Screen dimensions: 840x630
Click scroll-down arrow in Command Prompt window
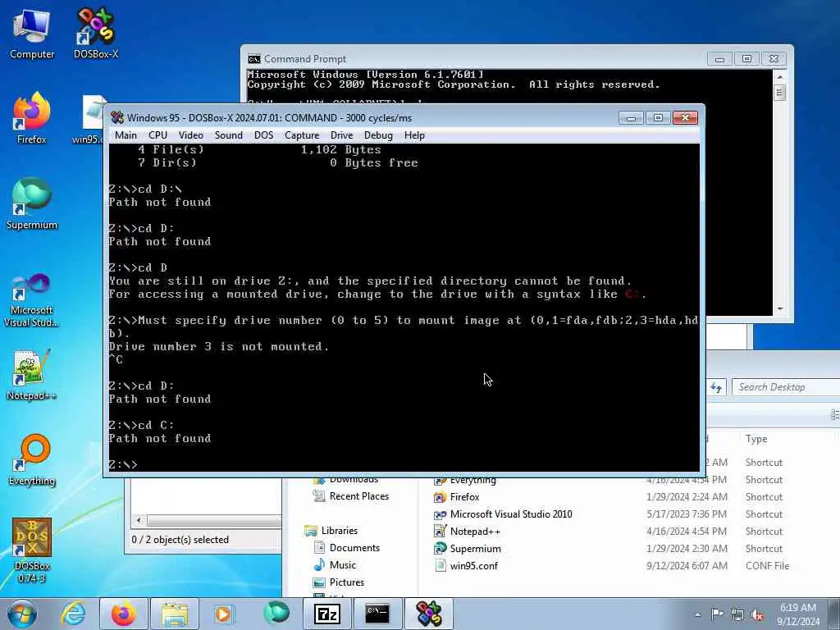(780, 309)
